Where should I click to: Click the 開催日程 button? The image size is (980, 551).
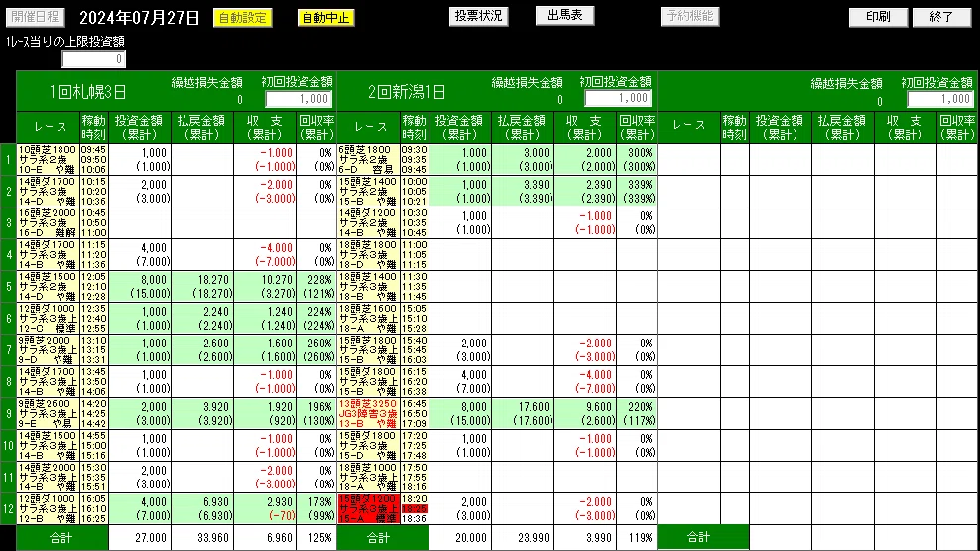(36, 17)
